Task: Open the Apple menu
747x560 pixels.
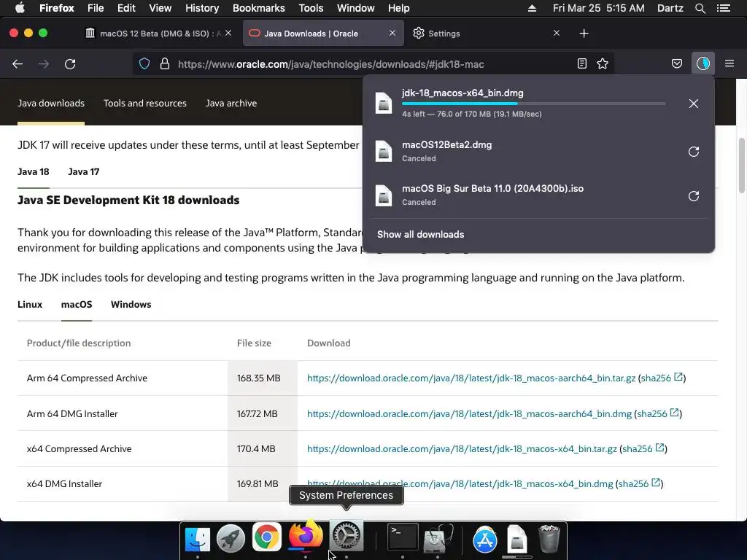Action: [x=20, y=8]
